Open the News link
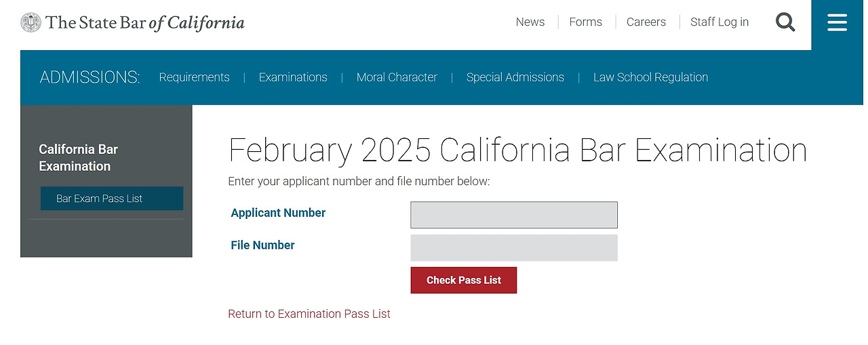868x345 pixels. pyautogui.click(x=530, y=22)
